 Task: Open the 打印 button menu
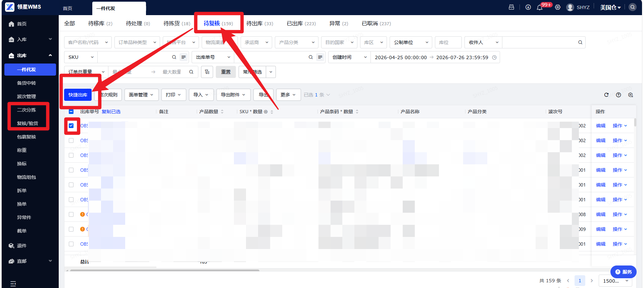click(174, 95)
